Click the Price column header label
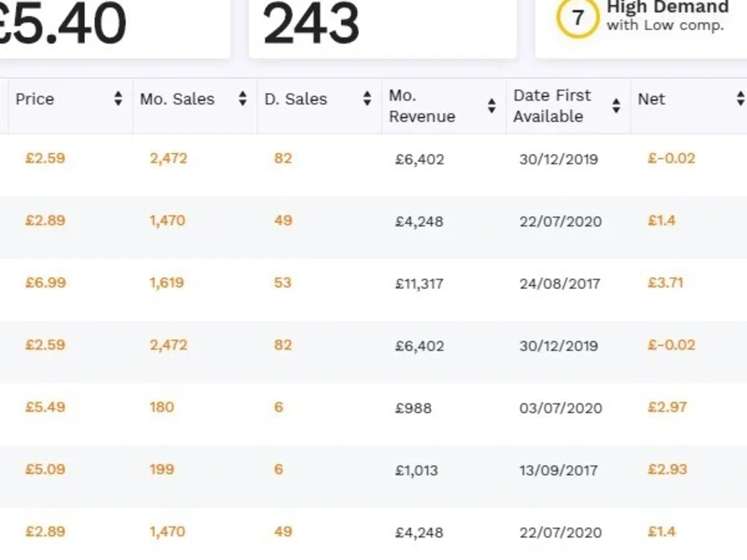The height and width of the screenshot is (560, 747). [35, 99]
